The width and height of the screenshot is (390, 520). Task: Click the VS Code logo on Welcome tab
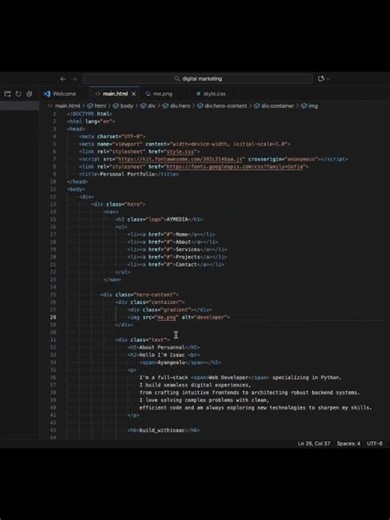47,94
